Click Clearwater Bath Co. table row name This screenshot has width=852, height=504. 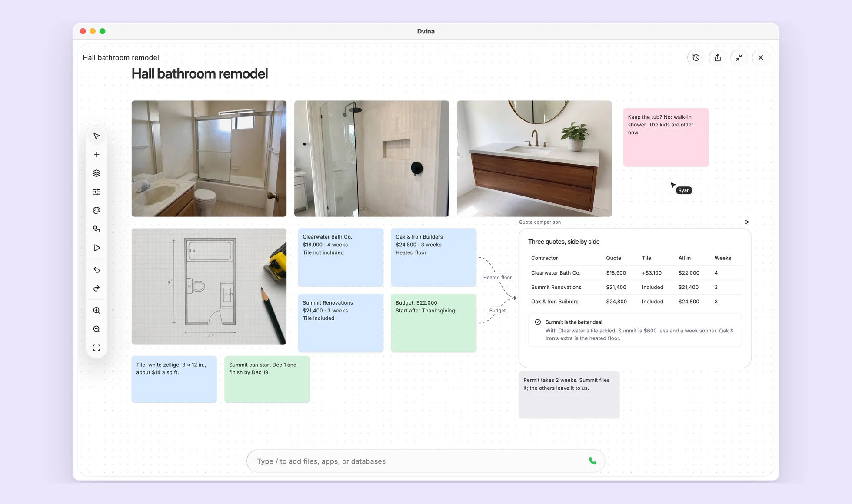click(556, 273)
